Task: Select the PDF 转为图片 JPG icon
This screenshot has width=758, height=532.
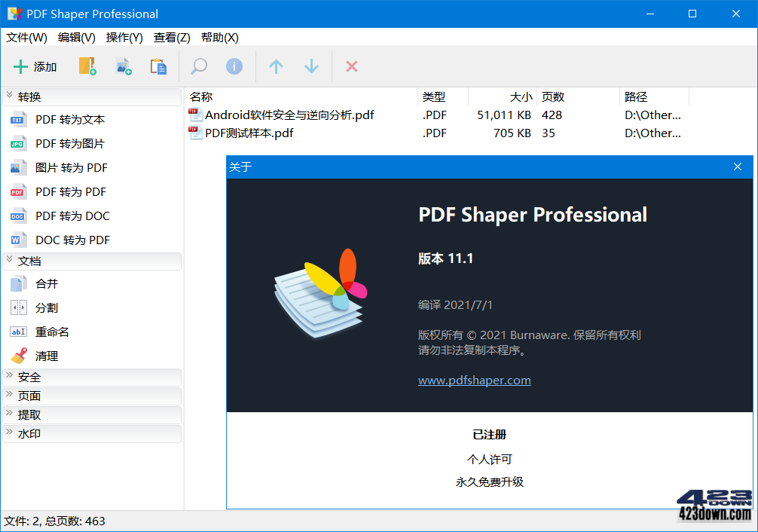Action: tap(18, 144)
